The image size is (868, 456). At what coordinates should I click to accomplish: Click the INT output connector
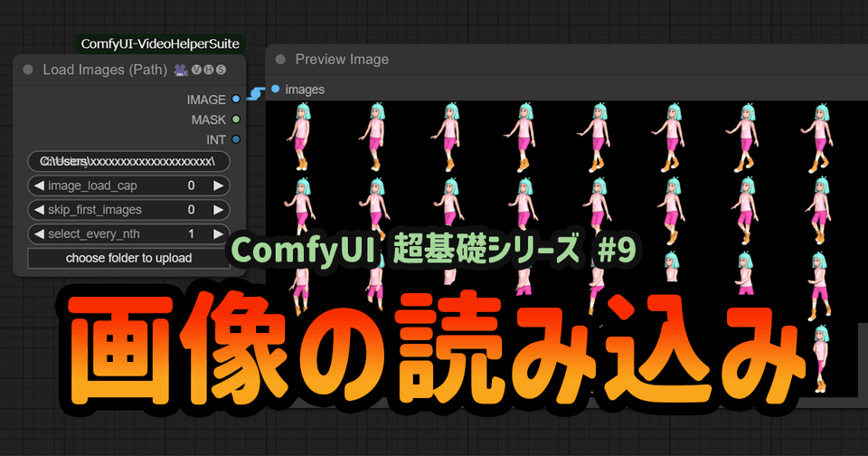tap(236, 139)
